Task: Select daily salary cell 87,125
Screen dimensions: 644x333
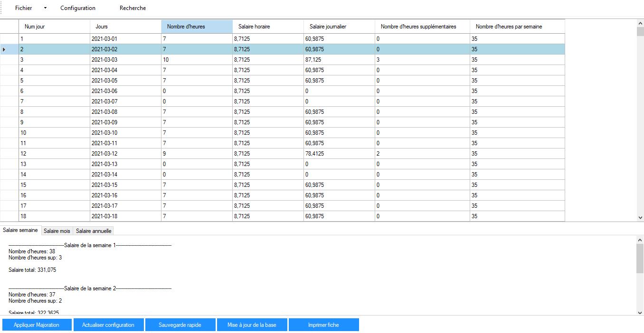Action: pyautogui.click(x=339, y=60)
